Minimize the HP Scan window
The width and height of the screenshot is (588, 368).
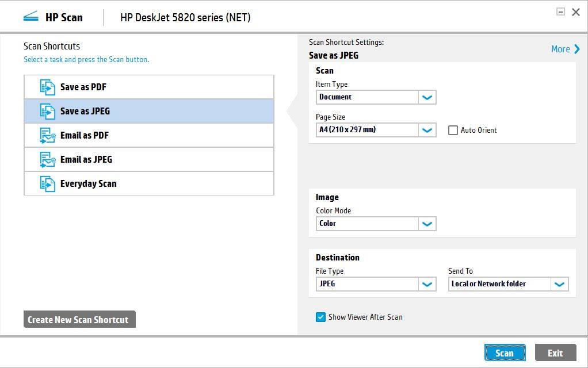[x=560, y=11]
